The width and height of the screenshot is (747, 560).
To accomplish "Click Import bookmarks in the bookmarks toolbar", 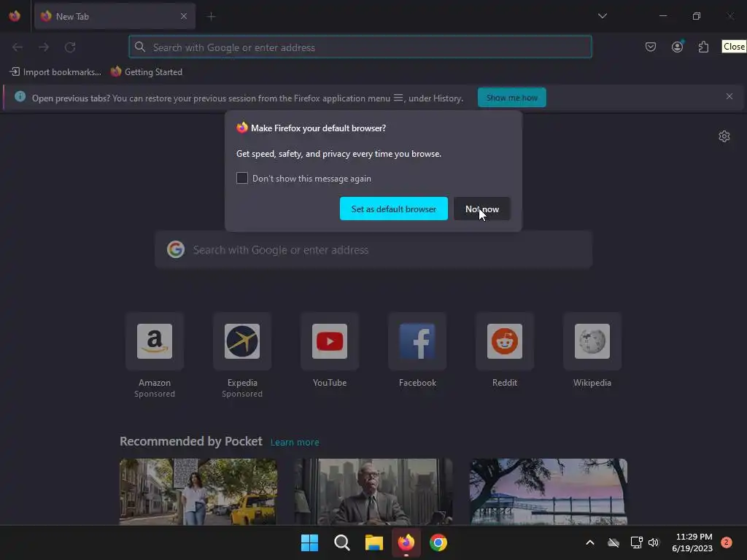I will tap(55, 72).
